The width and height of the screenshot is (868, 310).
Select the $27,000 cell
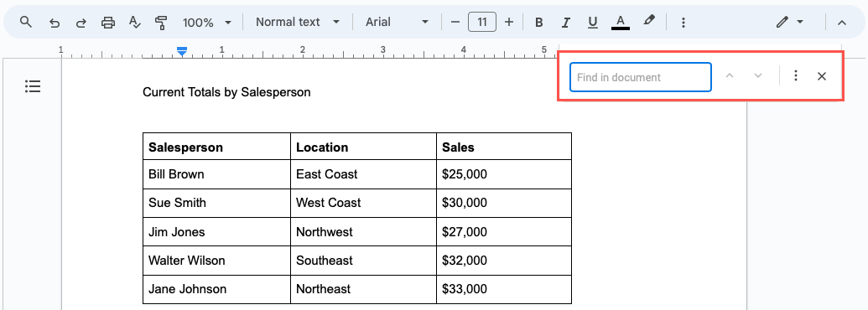[504, 231]
